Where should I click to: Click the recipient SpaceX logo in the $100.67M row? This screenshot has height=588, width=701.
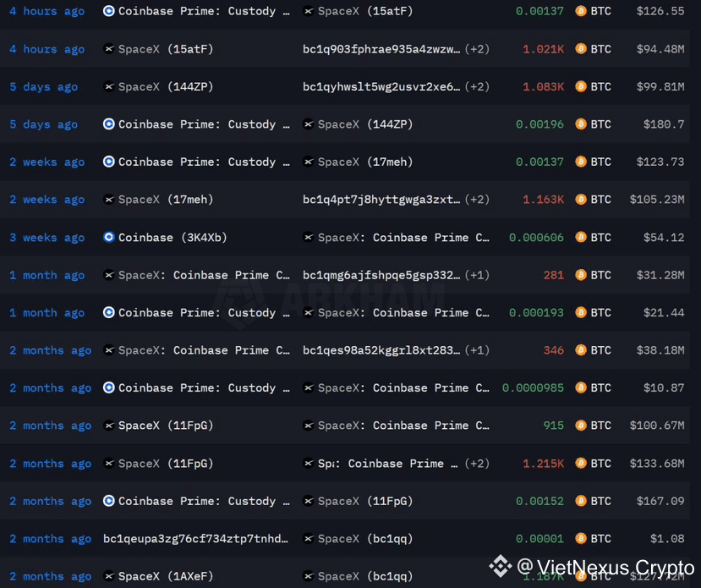pos(308,426)
